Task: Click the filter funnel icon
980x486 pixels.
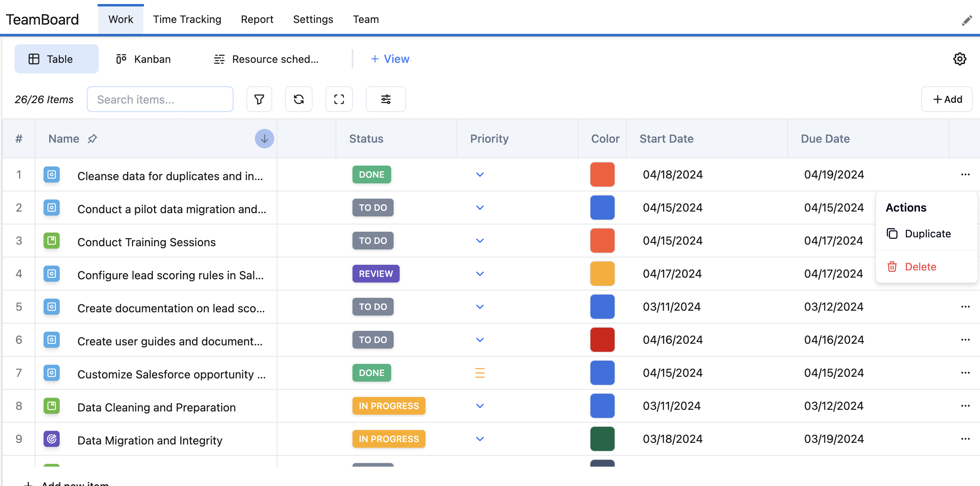Action: 259,99
